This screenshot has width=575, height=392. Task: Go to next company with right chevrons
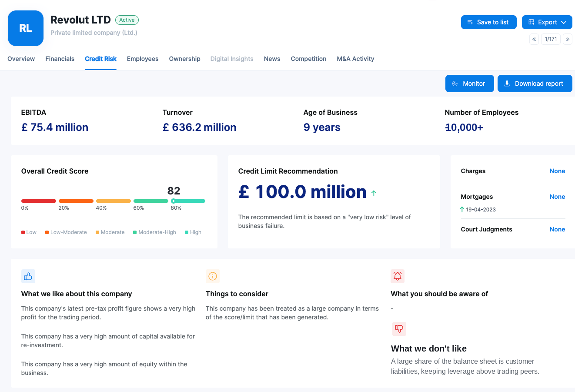click(x=568, y=39)
